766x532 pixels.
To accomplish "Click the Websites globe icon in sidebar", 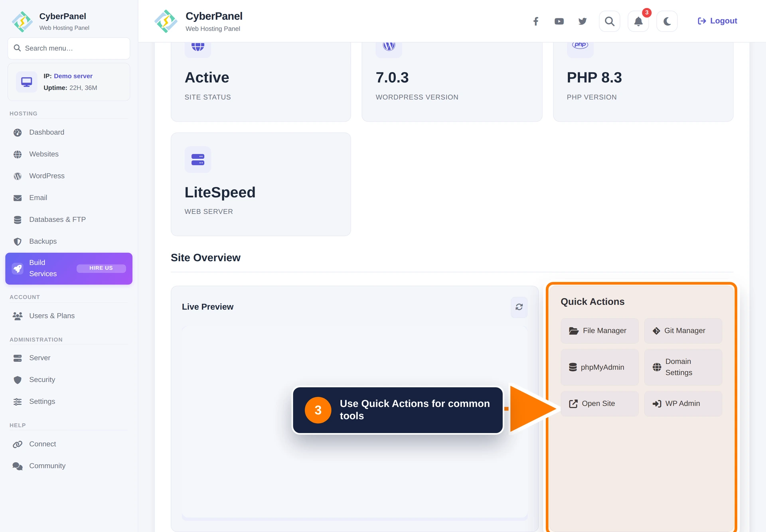I will (x=18, y=154).
